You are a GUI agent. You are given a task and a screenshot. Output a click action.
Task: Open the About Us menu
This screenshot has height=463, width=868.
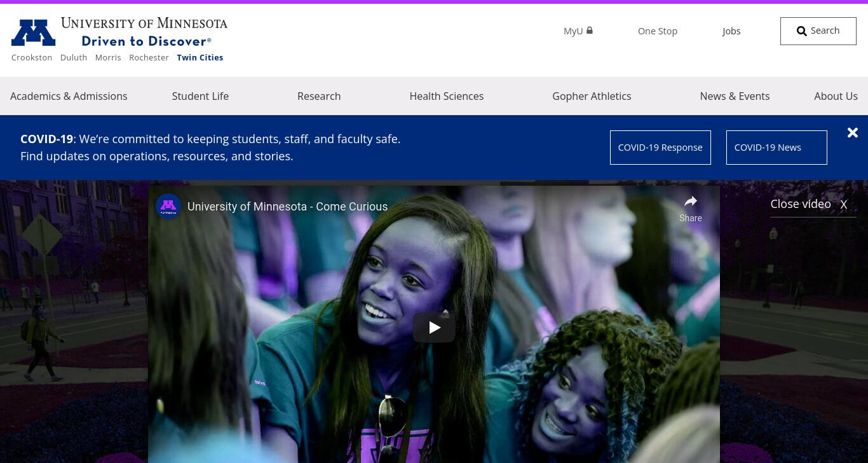836,96
